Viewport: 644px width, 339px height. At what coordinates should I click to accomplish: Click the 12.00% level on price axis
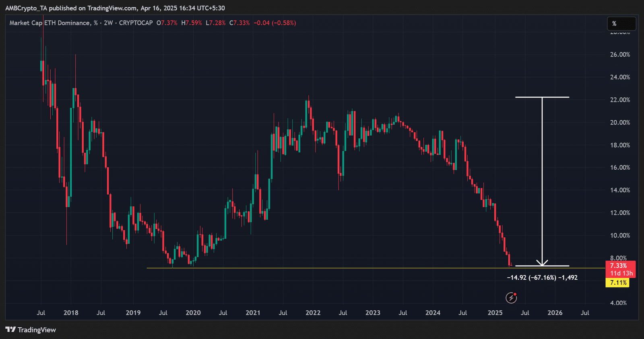(620, 213)
